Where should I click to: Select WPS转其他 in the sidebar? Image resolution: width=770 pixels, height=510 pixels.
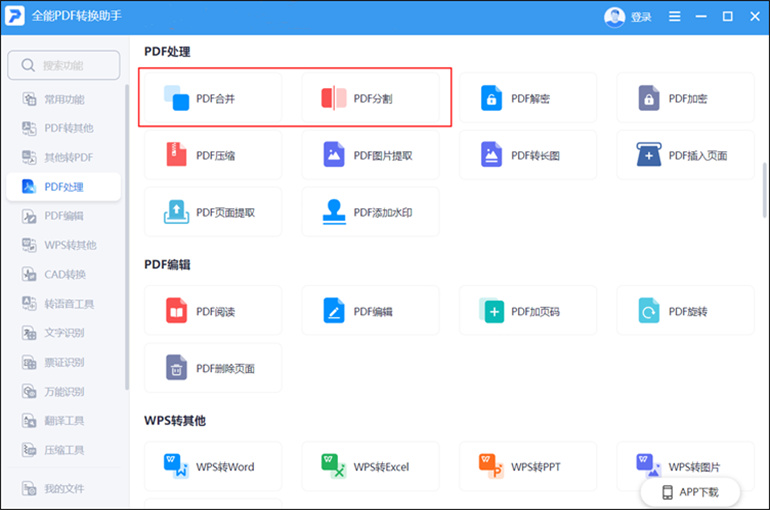coord(64,245)
